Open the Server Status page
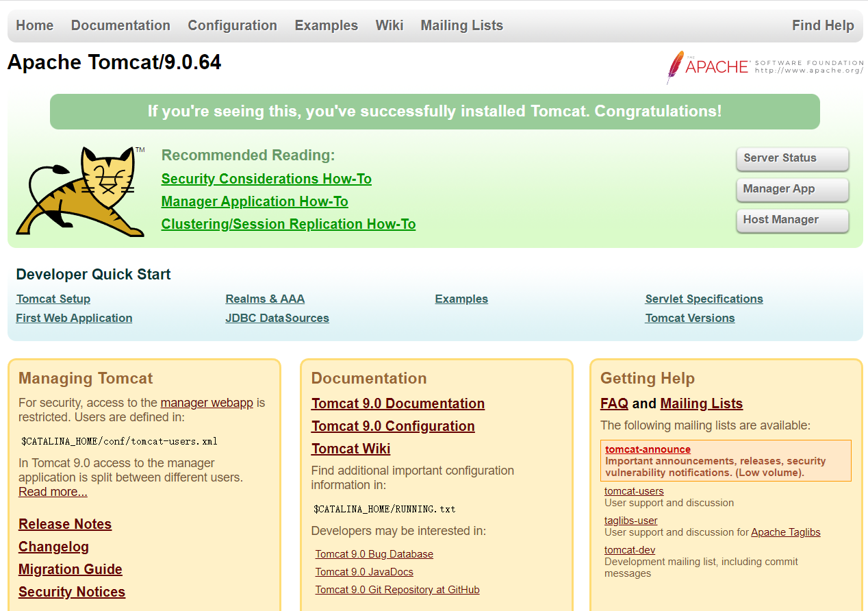This screenshot has height=611, width=868. click(792, 158)
